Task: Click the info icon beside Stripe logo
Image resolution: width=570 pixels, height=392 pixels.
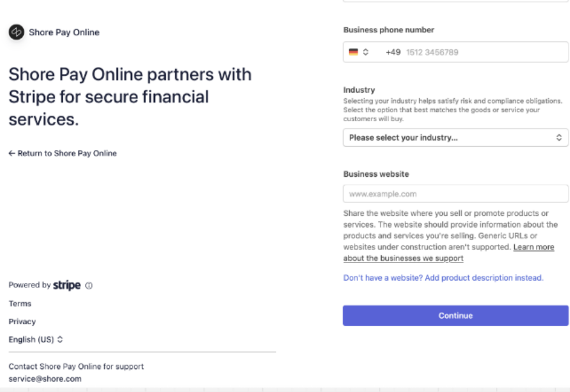Action: [x=89, y=286]
